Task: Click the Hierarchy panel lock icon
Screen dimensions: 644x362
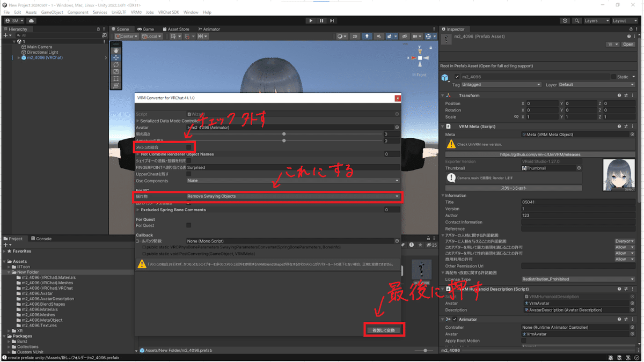Action: (98, 29)
